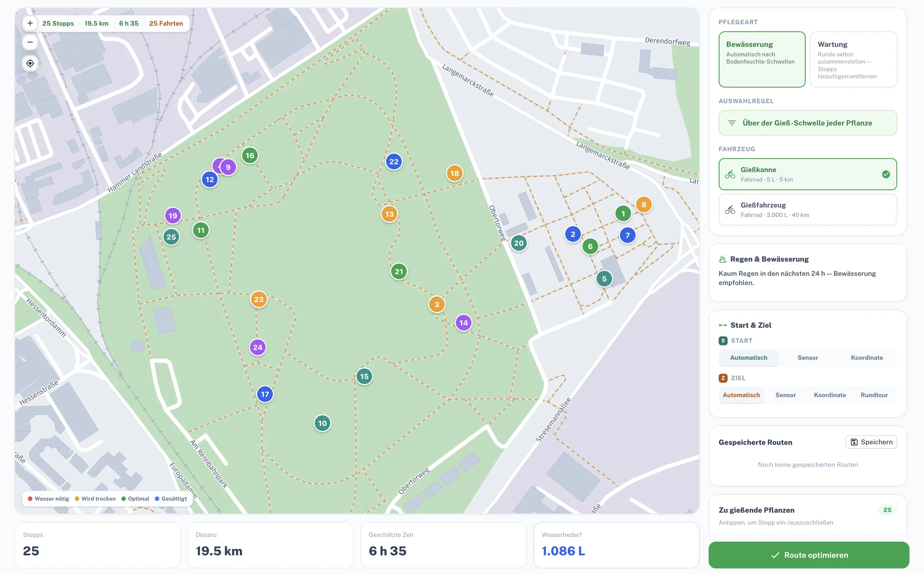The image size is (924, 574).
Task: Select stop marker 13 on map
Action: (x=389, y=214)
